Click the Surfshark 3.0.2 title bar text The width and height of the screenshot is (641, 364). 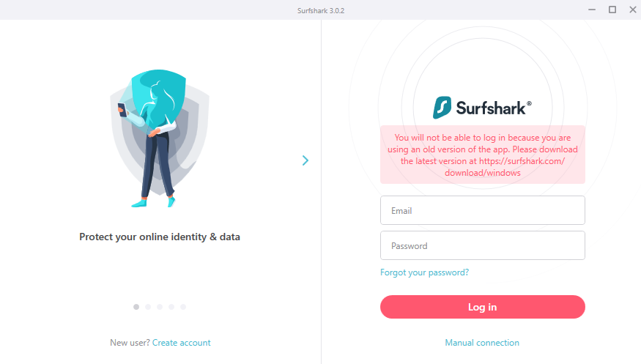pyautogui.click(x=320, y=10)
